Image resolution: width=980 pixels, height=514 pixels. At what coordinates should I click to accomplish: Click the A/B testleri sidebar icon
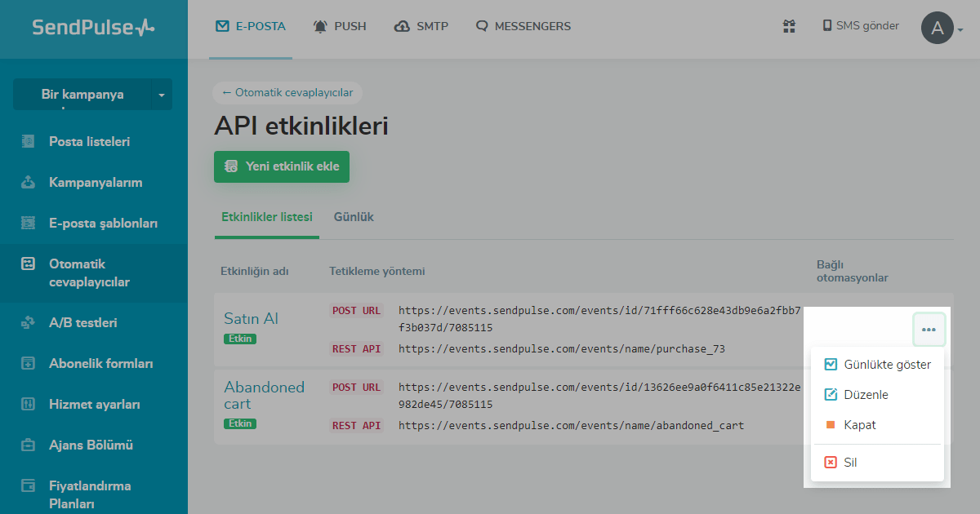point(29,322)
